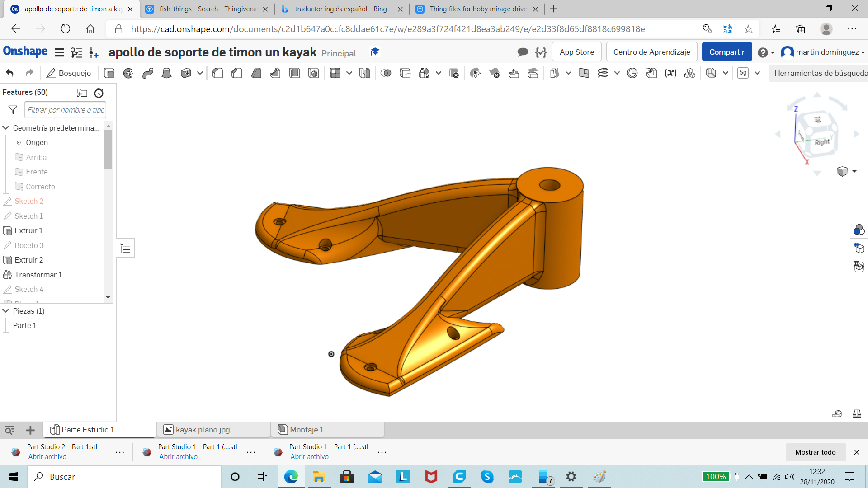Select the Linear pattern tool

tap(335, 73)
